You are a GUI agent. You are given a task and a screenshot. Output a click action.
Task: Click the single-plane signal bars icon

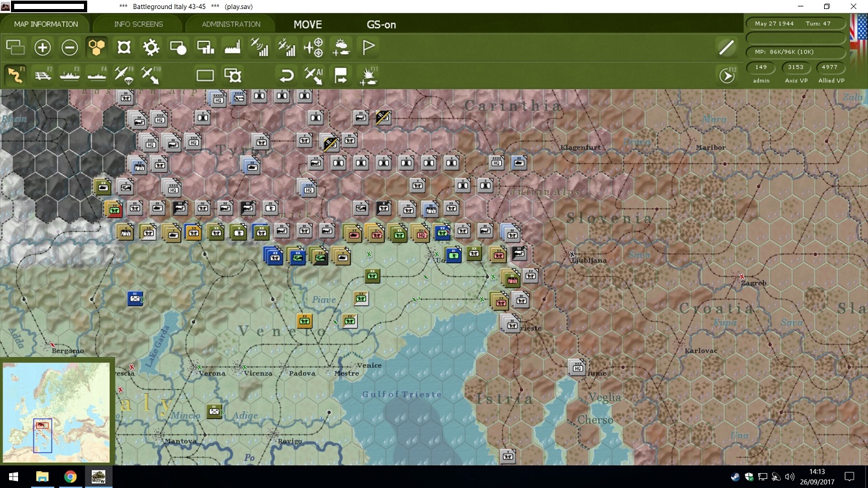(x=260, y=47)
